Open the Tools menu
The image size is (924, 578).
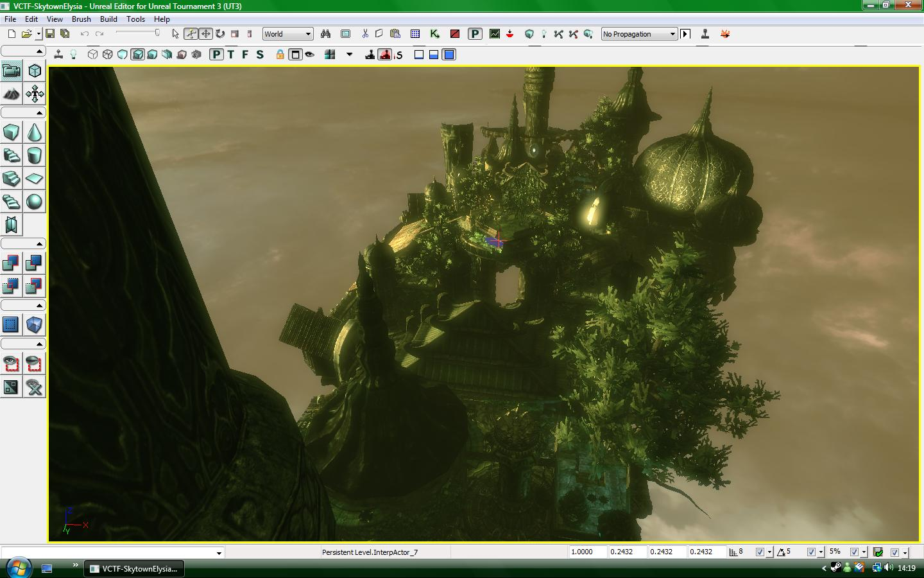click(135, 19)
